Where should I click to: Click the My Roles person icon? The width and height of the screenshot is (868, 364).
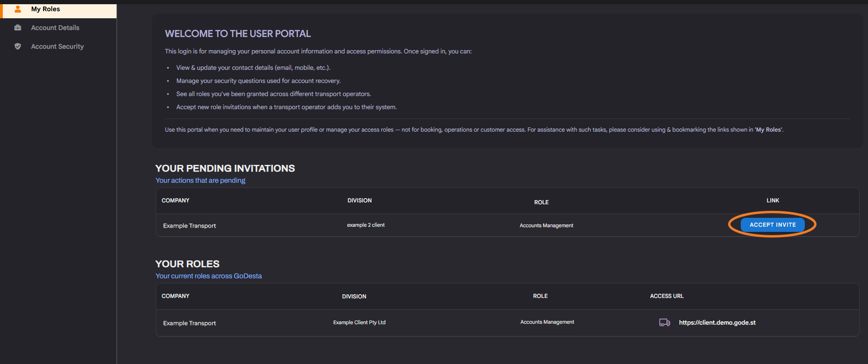pos(18,9)
